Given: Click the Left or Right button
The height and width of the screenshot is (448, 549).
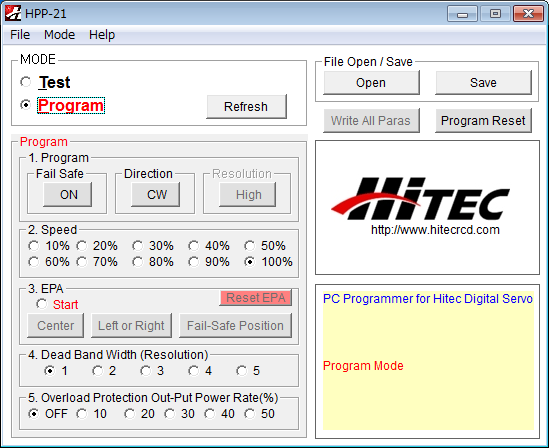Looking at the screenshot, I should [131, 326].
